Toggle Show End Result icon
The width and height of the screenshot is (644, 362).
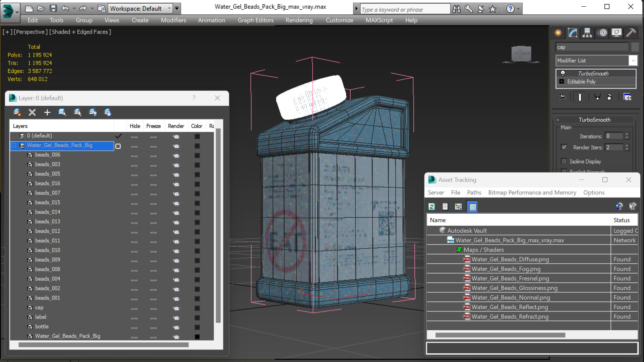pyautogui.click(x=580, y=97)
